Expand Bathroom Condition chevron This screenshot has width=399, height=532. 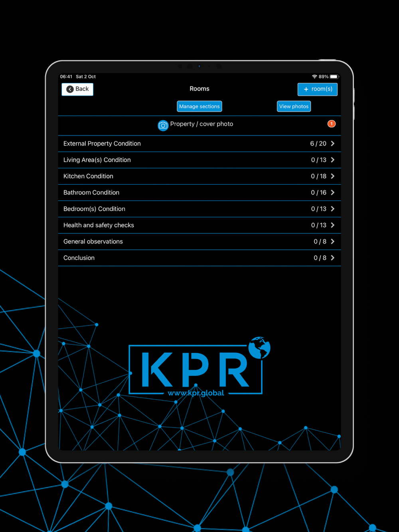[x=333, y=193]
